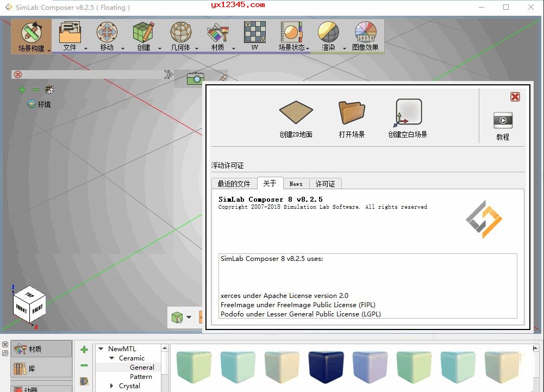This screenshot has width=544, height=392.
Task: Open dropdown arrow next to 创建
Action: click(x=160, y=48)
